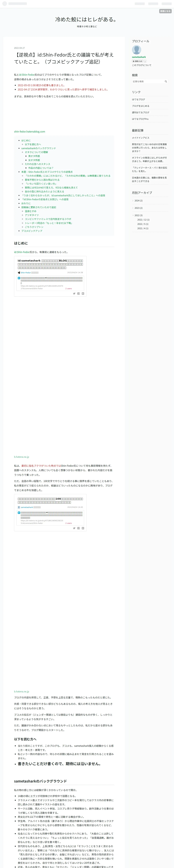
Task: Click the search magnifier icon in sidebar
Action: click(166, 82)
